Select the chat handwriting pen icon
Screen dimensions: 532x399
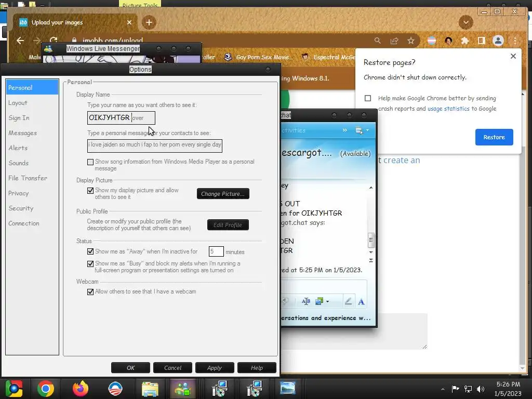[348, 301]
